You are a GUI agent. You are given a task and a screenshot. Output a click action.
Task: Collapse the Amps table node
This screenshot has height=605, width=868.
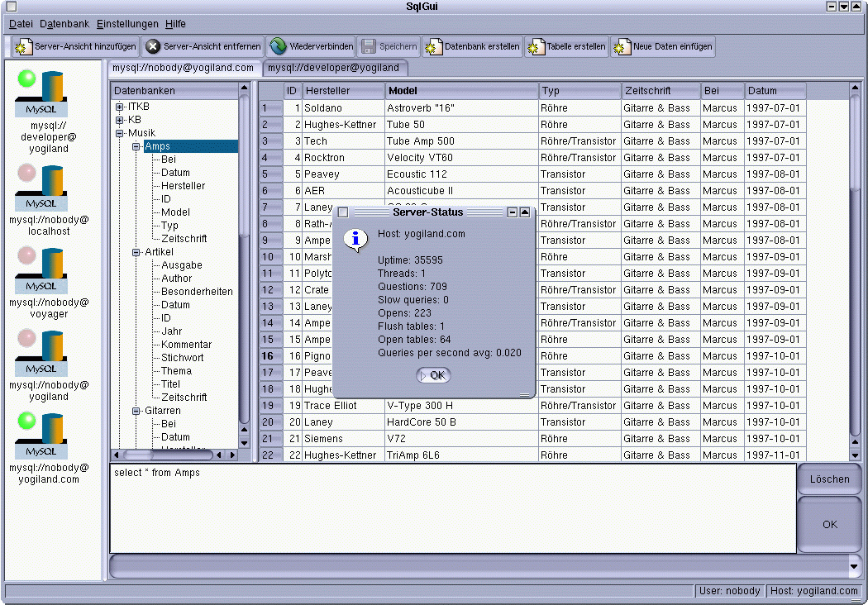[136, 146]
